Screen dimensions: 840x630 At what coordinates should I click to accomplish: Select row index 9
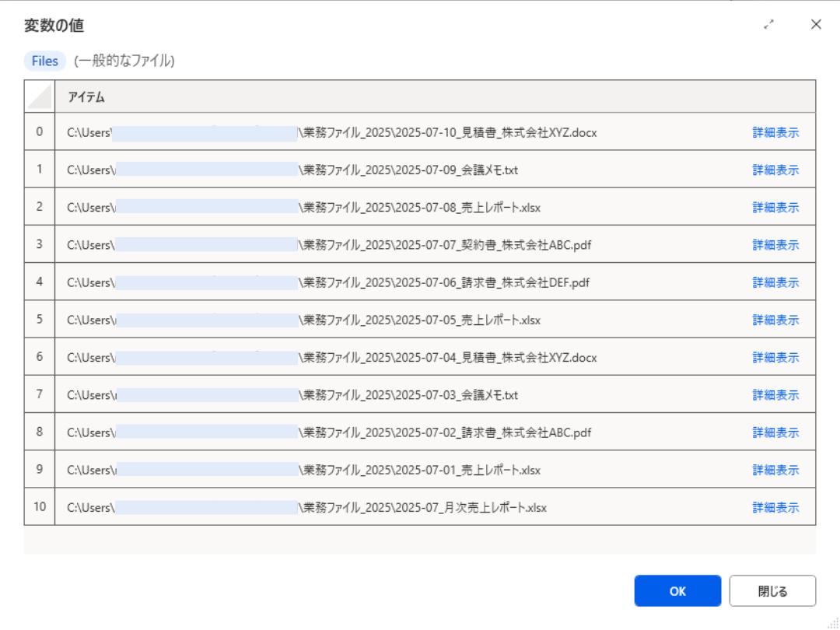(40, 469)
